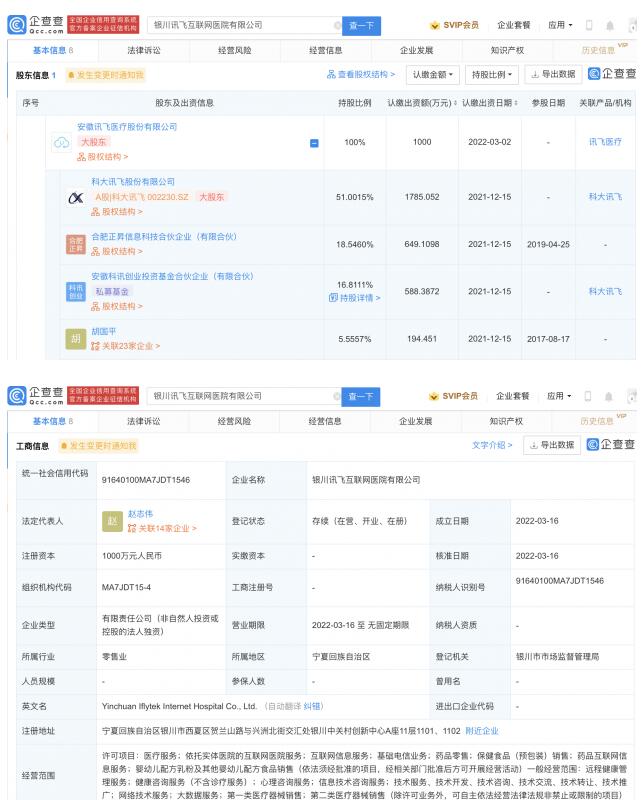Open the phone app icon on the 股东信息 page
Screen dimensions: 644x800
(x=589, y=25)
